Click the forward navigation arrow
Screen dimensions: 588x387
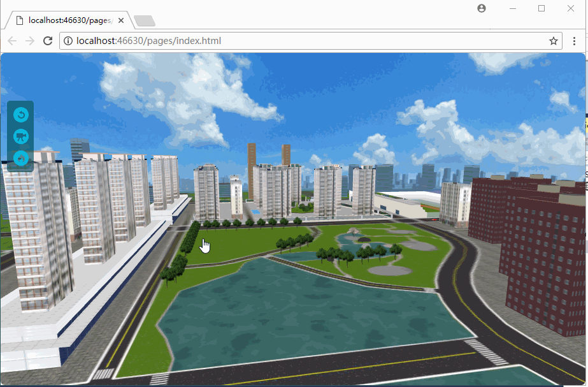click(x=29, y=41)
